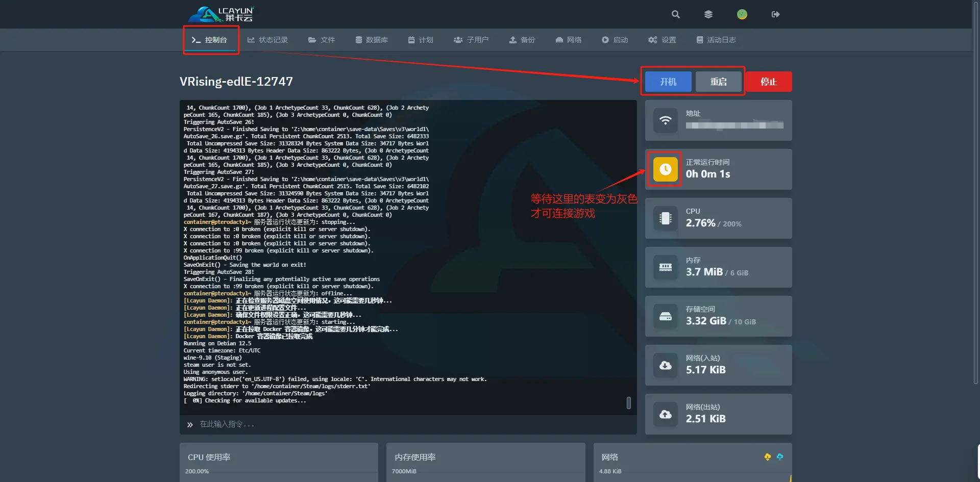Open the 计划 tab
Image resolution: width=980 pixels, height=482 pixels.
421,40
